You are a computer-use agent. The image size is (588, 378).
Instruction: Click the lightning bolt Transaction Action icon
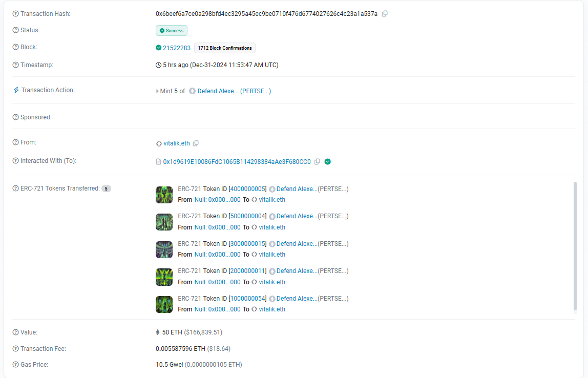pos(16,90)
